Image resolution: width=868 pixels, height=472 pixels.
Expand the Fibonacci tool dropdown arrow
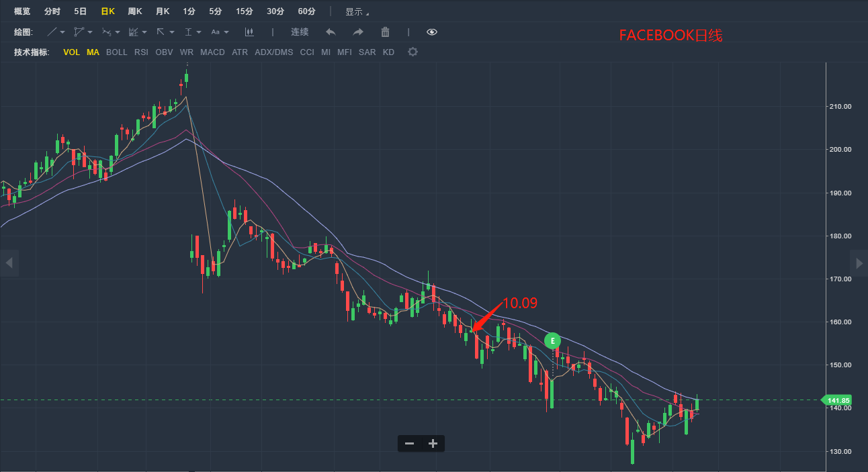144,32
